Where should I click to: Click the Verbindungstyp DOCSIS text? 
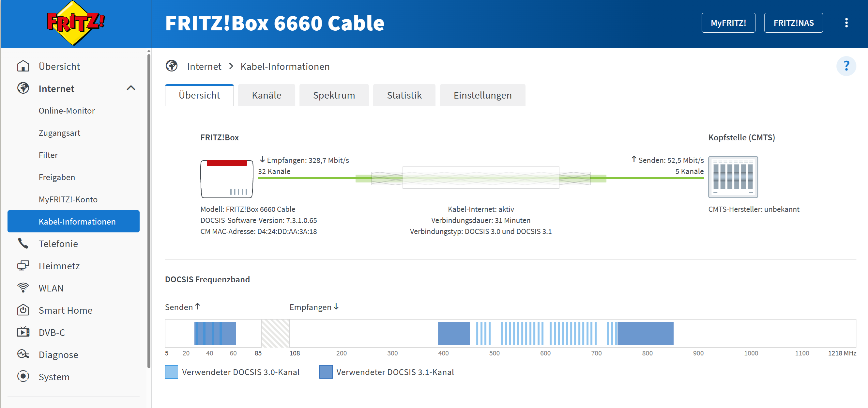point(480,231)
